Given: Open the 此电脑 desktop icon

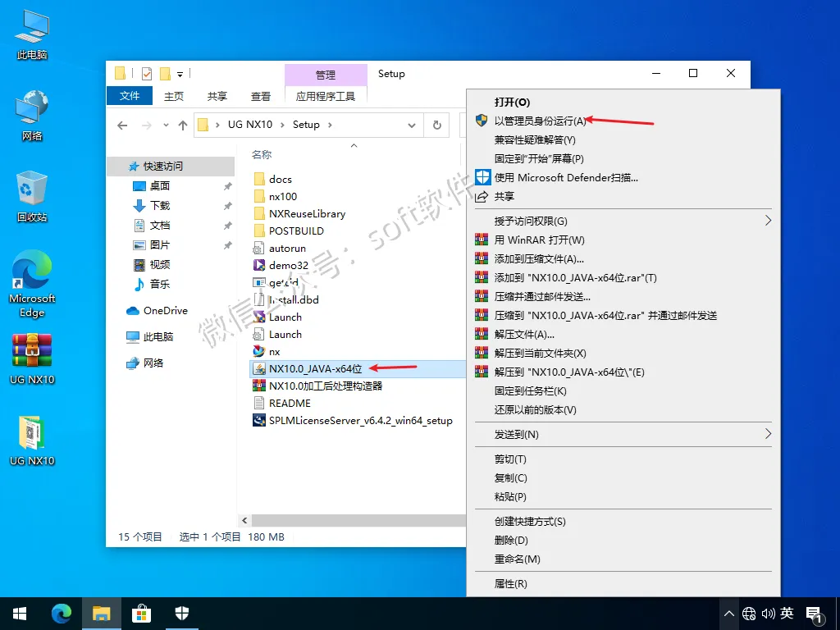Looking at the screenshot, I should point(32,34).
